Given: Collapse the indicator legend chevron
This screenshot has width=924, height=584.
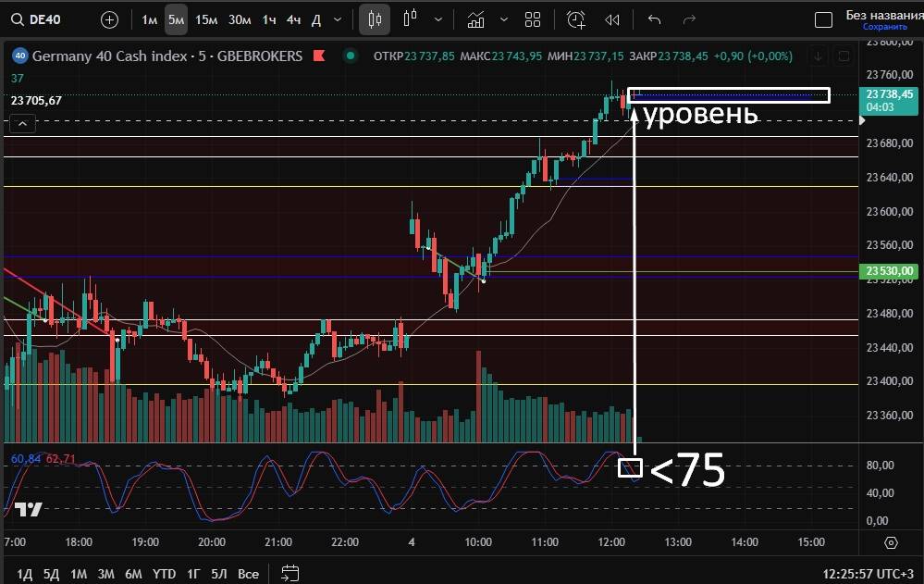Looking at the screenshot, I should pyautogui.click(x=22, y=122).
